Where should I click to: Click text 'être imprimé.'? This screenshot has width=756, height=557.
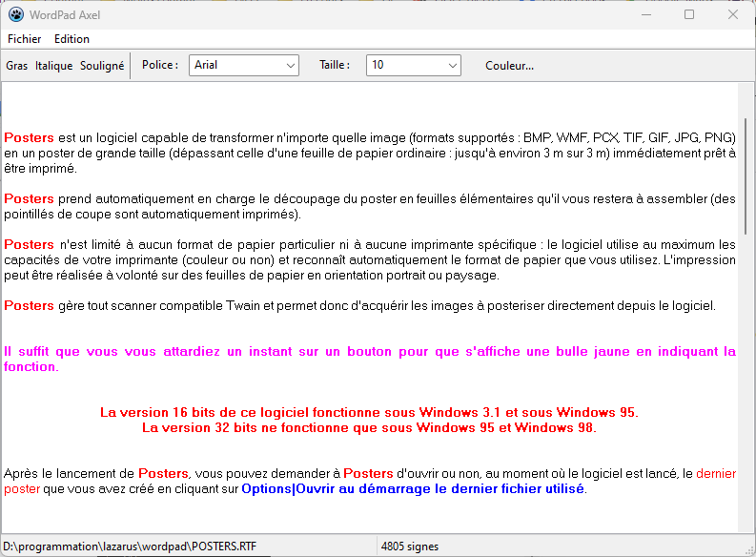[x=40, y=169]
